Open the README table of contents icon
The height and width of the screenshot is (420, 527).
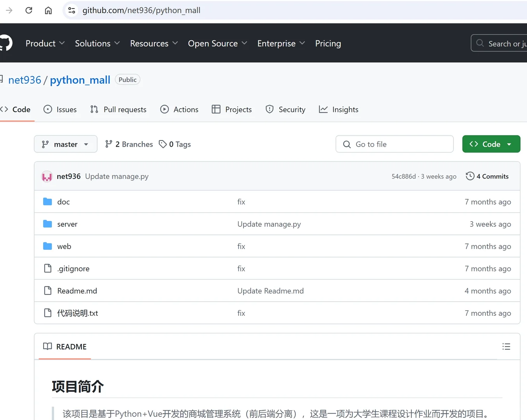point(506,346)
